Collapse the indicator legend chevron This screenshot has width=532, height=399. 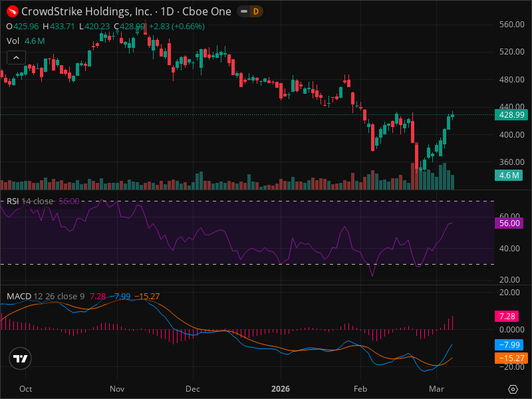(x=16, y=58)
